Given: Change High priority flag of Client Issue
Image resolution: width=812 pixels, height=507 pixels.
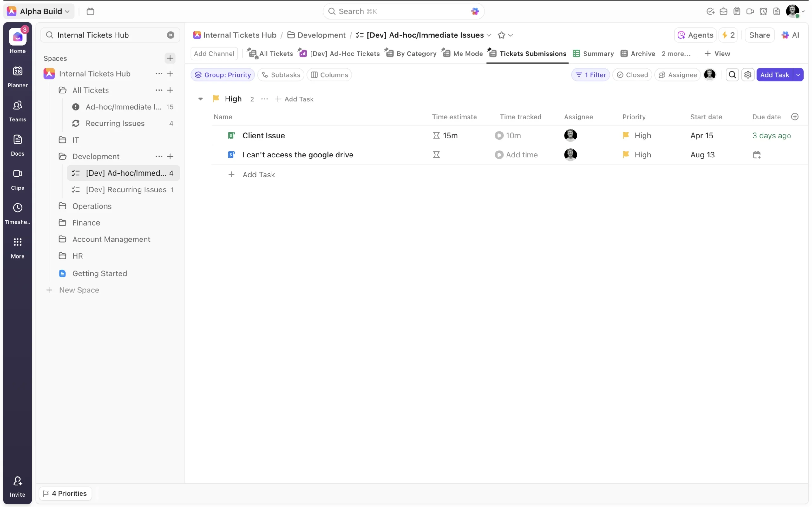Looking at the screenshot, I should coord(625,136).
